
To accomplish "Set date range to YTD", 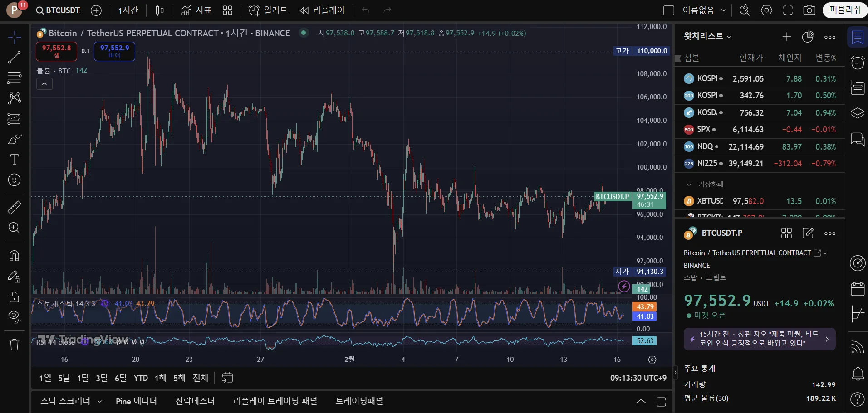I will pos(141,378).
